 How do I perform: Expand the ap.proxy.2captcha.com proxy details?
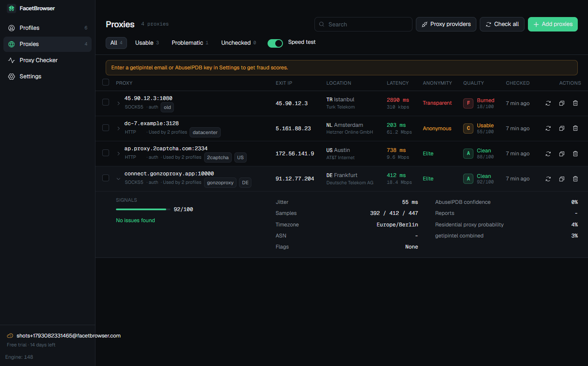pos(118,154)
